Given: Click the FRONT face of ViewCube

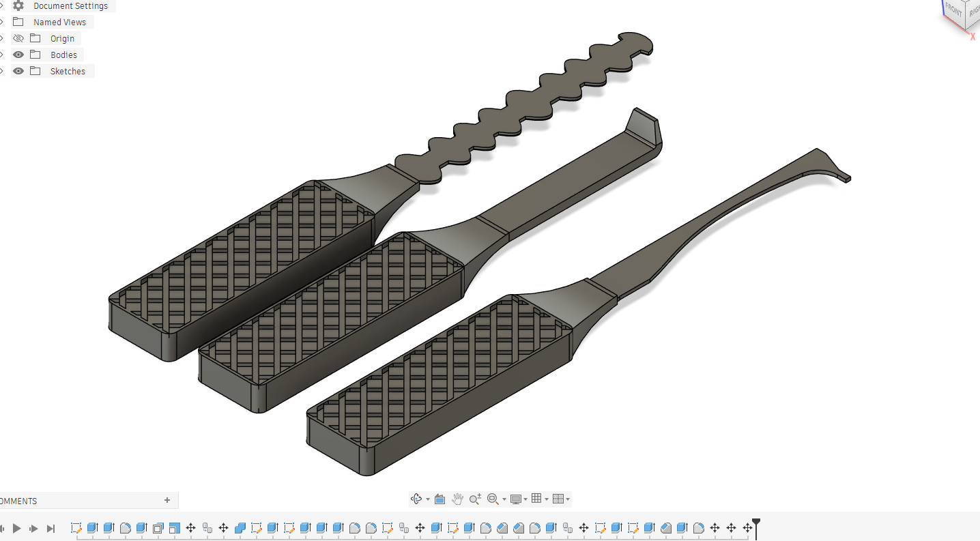Looking at the screenshot, I should tap(953, 10).
